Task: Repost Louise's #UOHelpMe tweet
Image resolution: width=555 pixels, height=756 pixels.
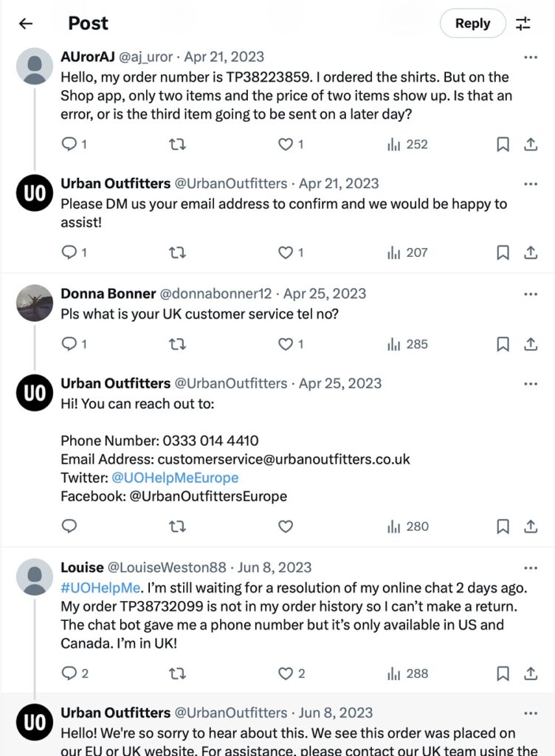Action: pos(178,673)
